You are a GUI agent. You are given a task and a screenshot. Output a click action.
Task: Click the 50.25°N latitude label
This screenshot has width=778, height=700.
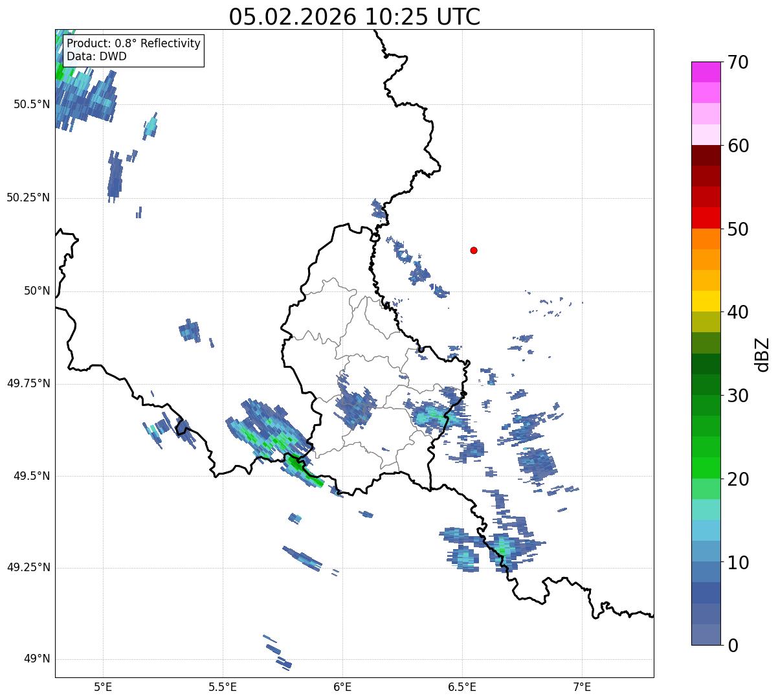(x=28, y=198)
